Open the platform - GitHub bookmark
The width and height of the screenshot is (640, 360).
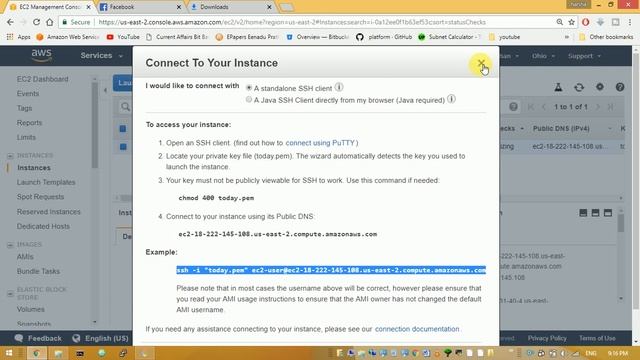pos(384,37)
